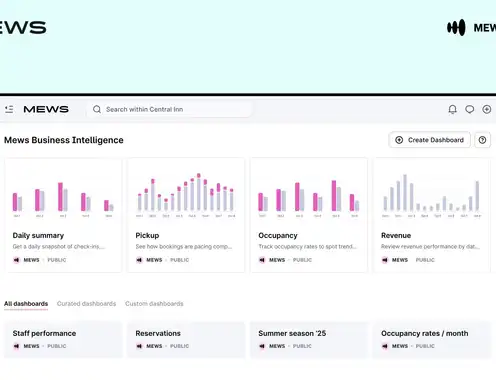Click the MEWS logo in the app header

click(x=46, y=109)
